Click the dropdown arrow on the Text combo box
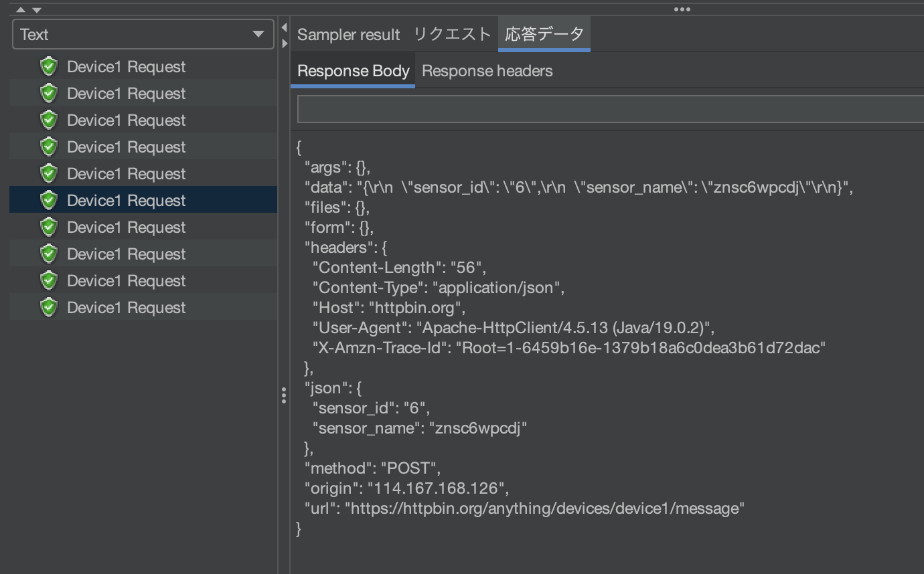Viewport: 924px width, 574px height. click(x=257, y=34)
